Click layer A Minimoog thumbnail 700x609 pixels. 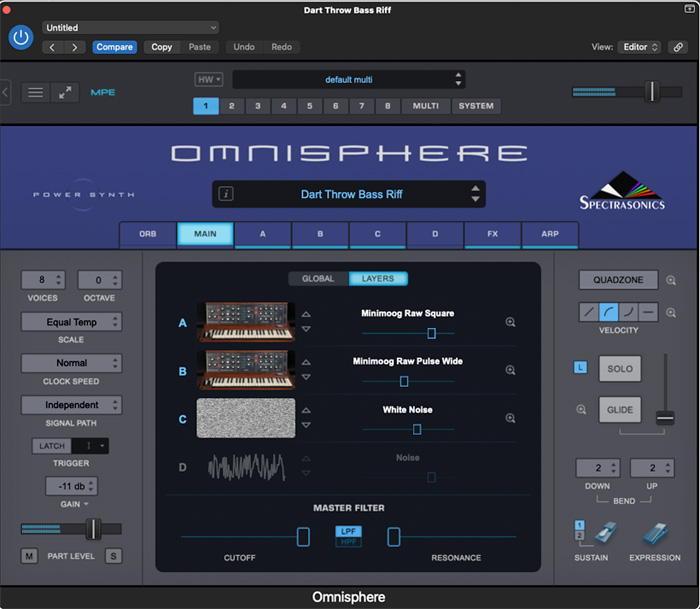(246, 322)
